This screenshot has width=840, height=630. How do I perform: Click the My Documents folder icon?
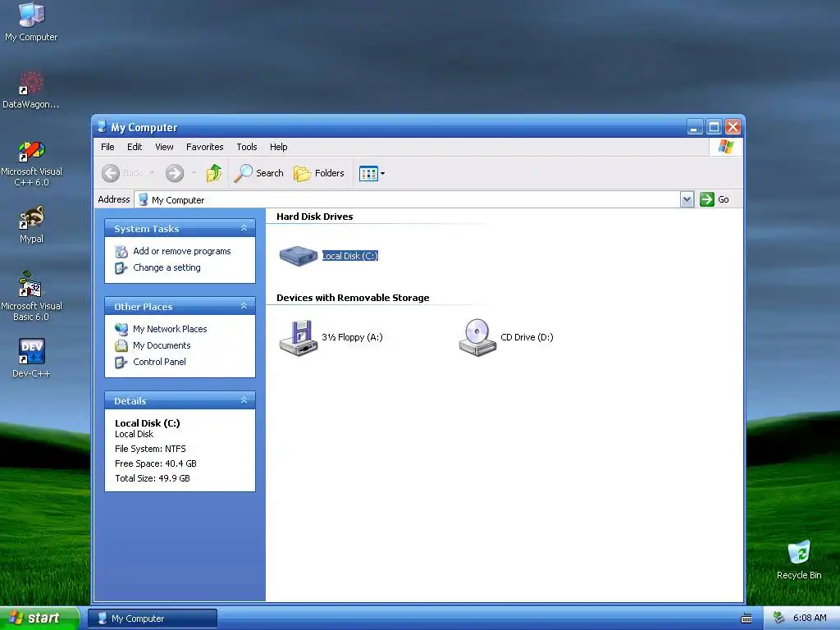click(121, 345)
